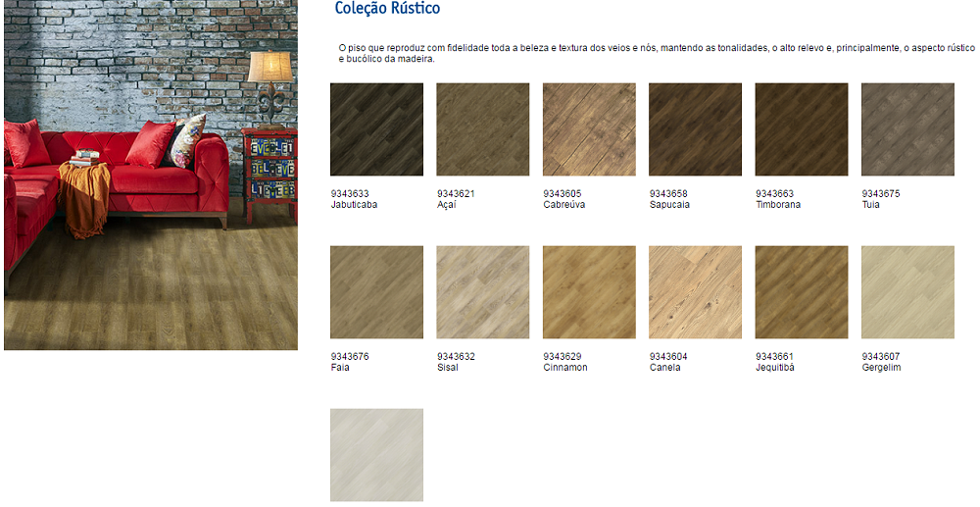
Task: Select the Timborana swatch image
Action: pyautogui.click(x=801, y=129)
